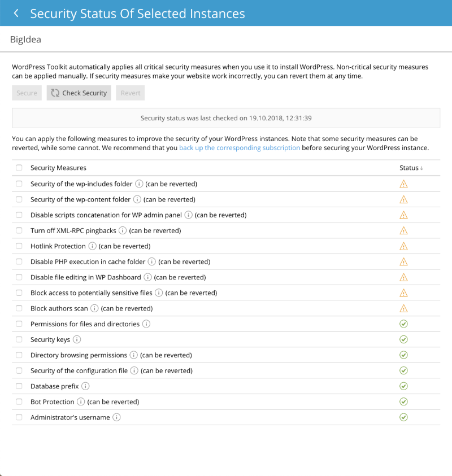452x476 pixels.
Task: Show info tooltip for Hotlink Protection
Action: click(x=92, y=246)
